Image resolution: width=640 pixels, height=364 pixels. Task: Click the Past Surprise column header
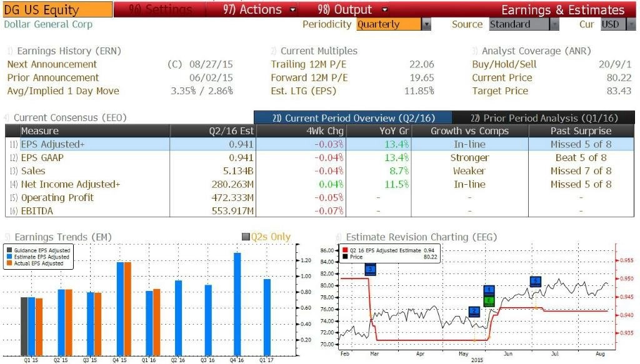click(581, 131)
